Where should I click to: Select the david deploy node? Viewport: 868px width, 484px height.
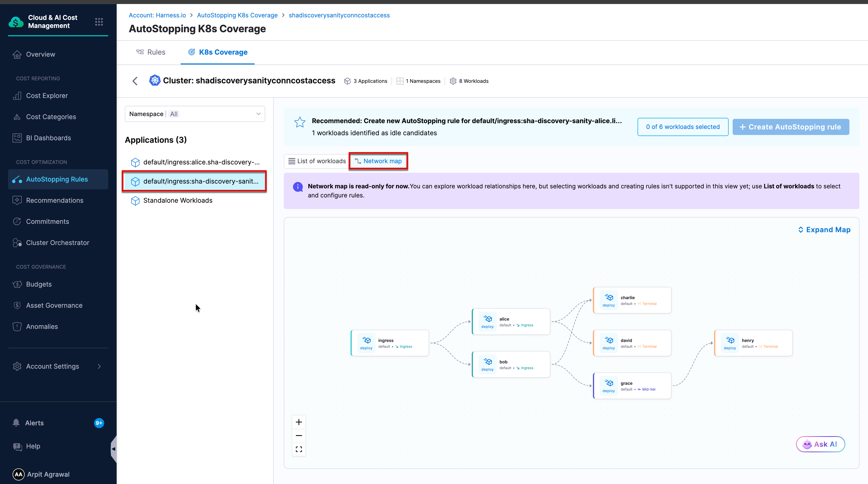click(632, 343)
